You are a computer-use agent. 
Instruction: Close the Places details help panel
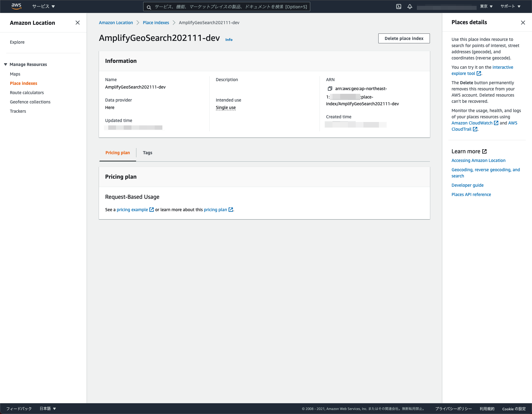(523, 23)
